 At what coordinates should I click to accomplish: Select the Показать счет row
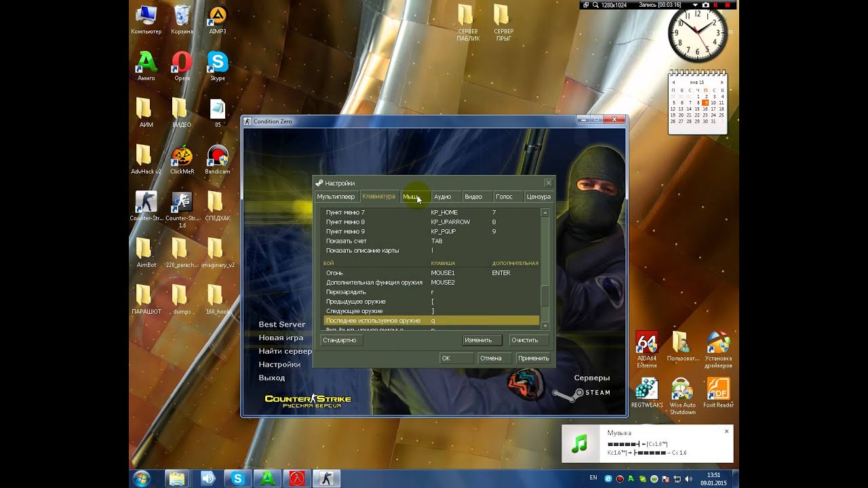(x=431, y=241)
